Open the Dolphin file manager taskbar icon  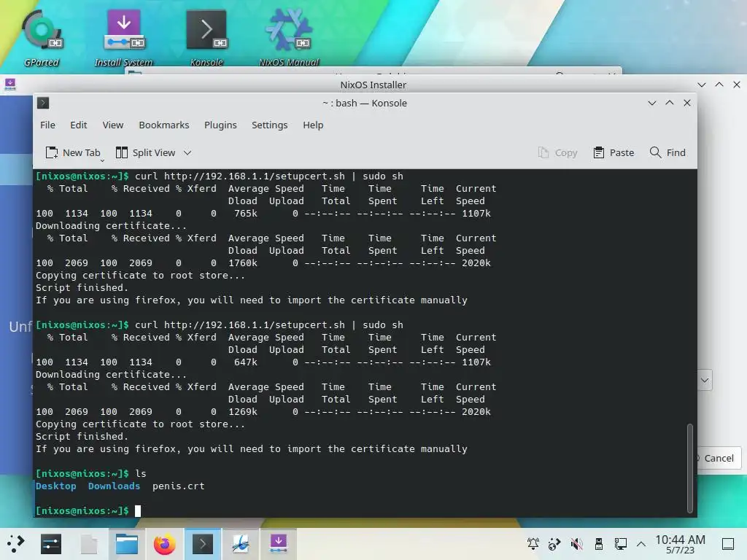coord(127,544)
